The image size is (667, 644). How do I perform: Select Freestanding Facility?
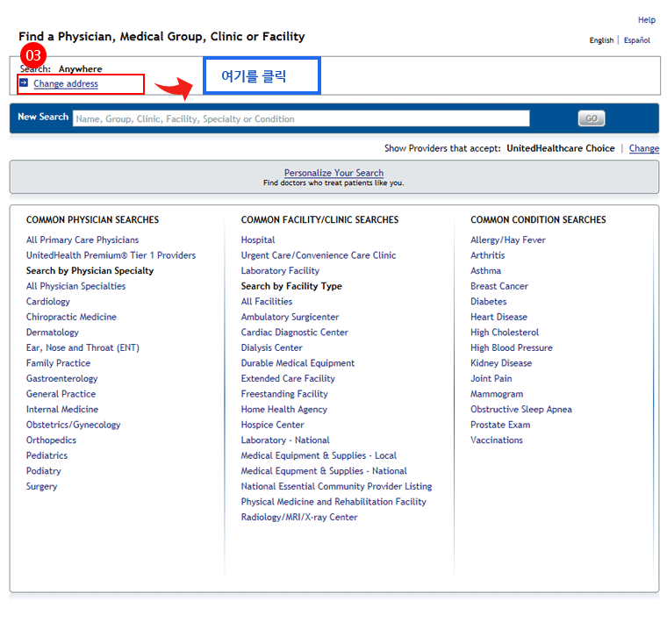(x=284, y=394)
